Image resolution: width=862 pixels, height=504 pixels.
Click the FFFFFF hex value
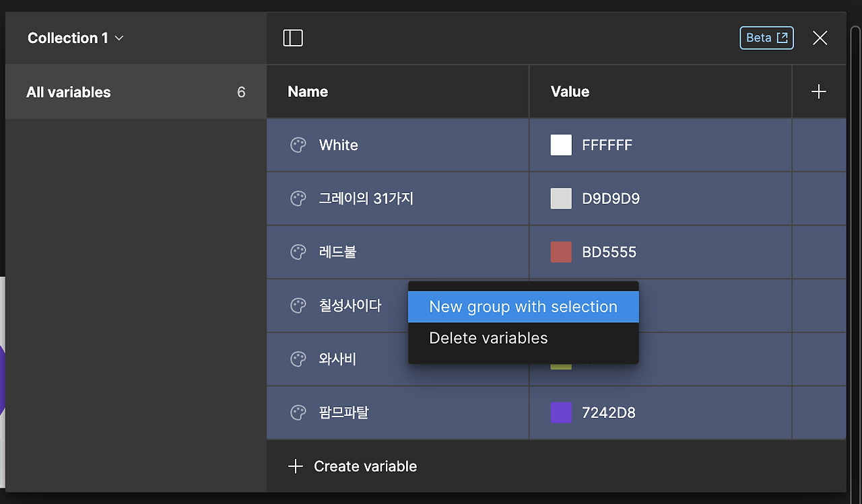coord(607,145)
